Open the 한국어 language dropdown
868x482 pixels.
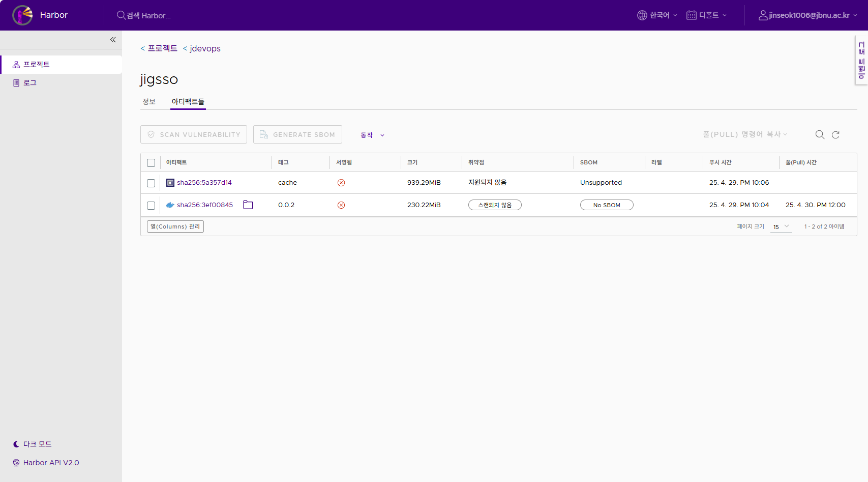(x=657, y=15)
